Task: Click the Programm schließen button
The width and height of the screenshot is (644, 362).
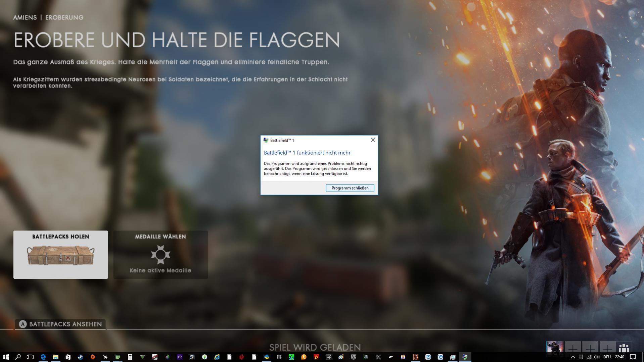Action: click(350, 188)
